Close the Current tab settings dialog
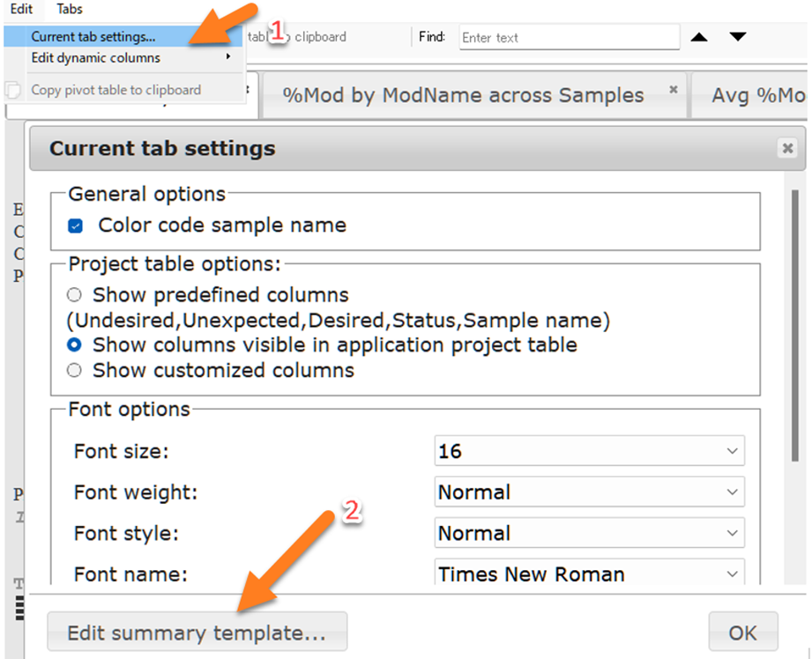The image size is (812, 659). [787, 149]
